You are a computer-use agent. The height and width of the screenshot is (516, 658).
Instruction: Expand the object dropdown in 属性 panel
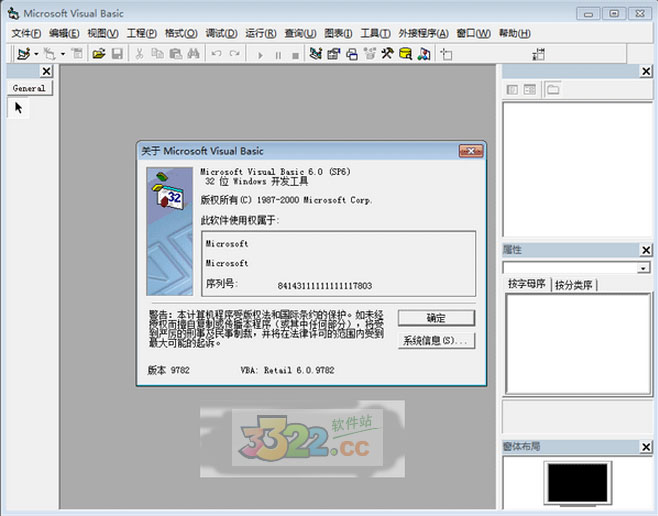pos(644,268)
